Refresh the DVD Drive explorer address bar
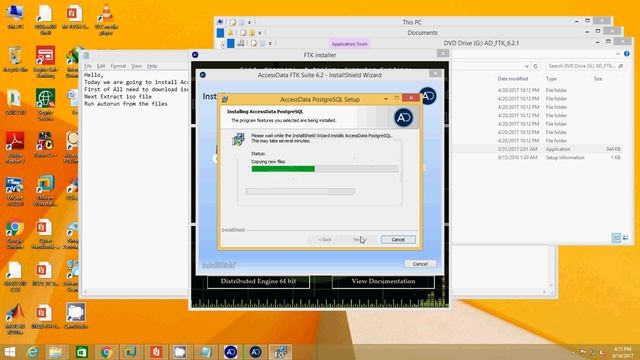Viewport: 640px width, 360px height. [536, 66]
